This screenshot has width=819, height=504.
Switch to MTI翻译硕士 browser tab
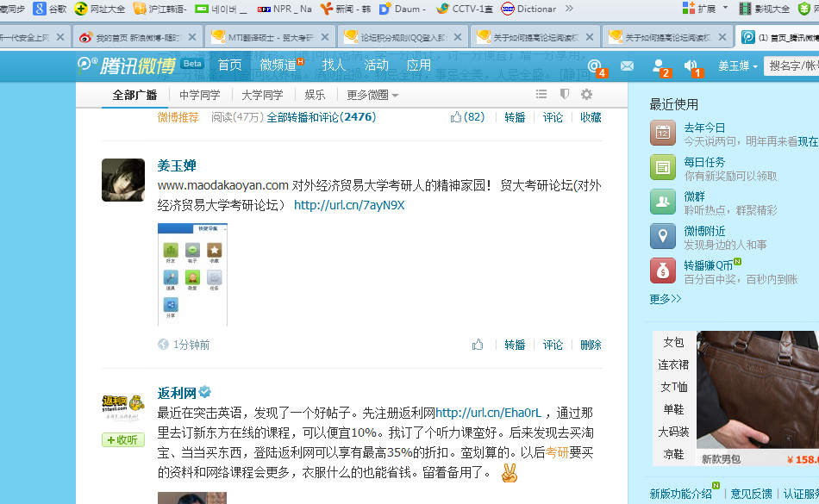pyautogui.click(x=270, y=37)
